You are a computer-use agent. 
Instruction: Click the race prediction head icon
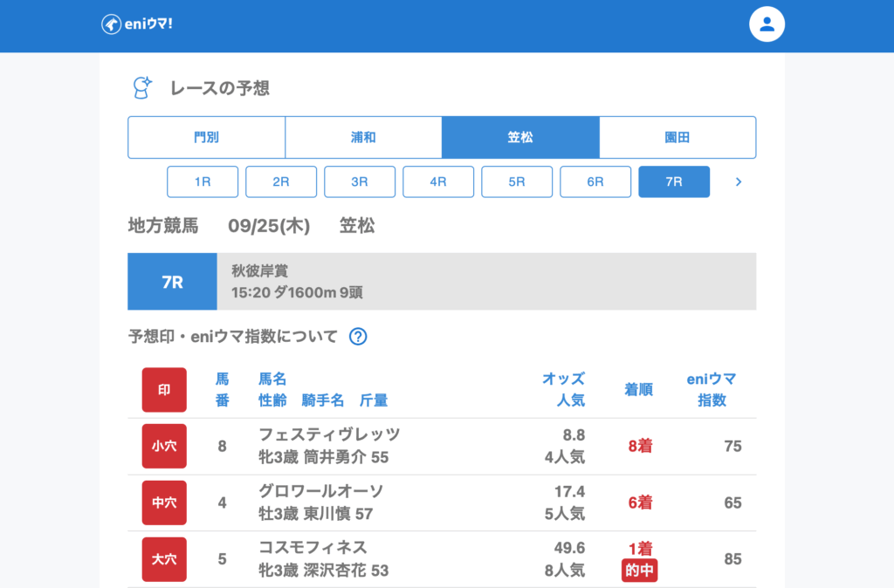(x=141, y=87)
